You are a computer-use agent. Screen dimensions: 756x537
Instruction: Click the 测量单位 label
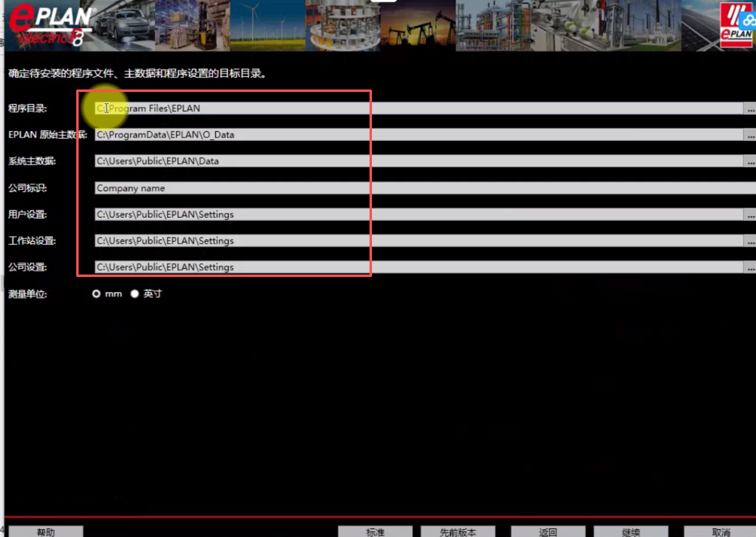pos(27,294)
